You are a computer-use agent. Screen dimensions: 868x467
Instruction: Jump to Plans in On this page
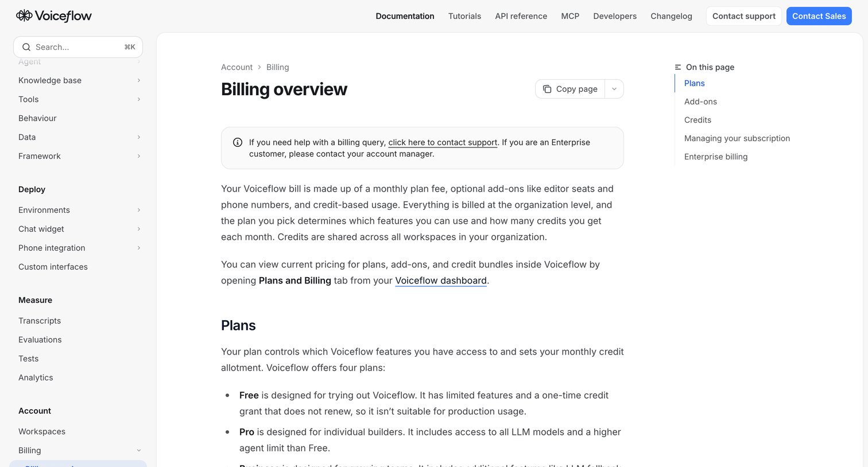(694, 83)
